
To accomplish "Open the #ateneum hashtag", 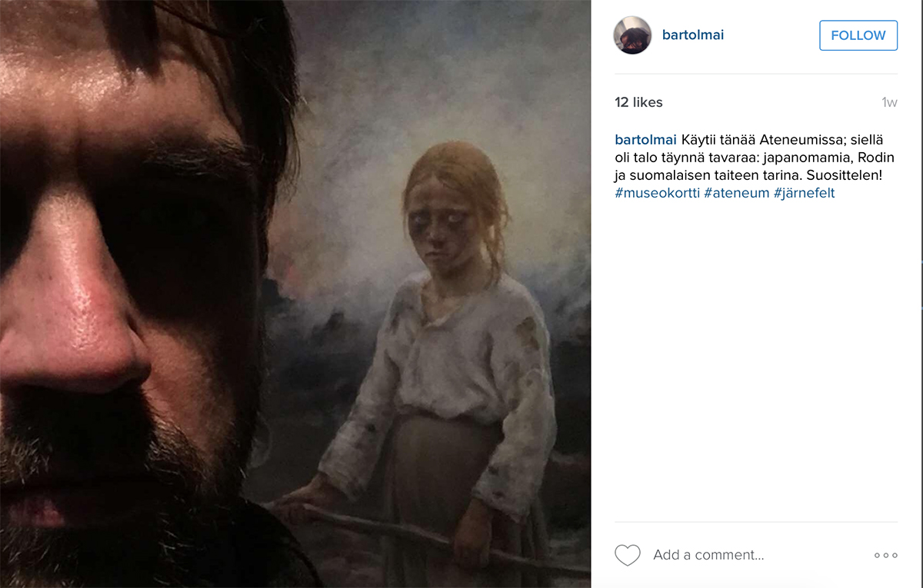I will [737, 193].
